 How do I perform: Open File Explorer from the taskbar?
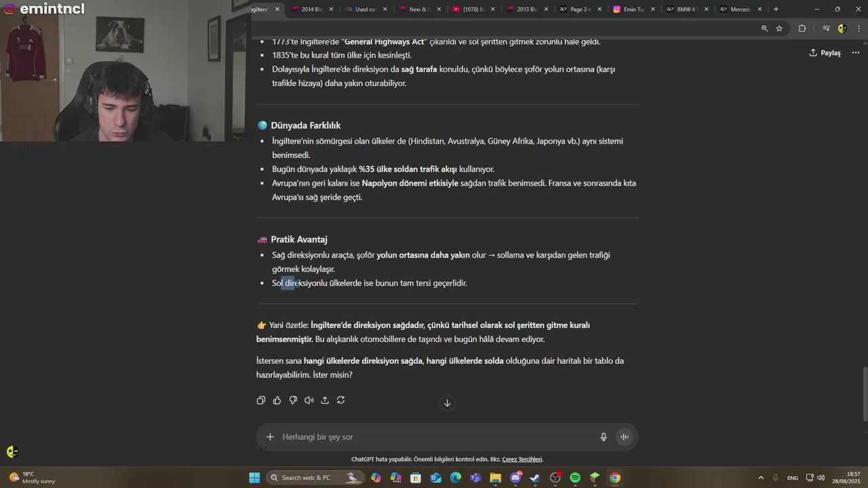tap(495, 478)
